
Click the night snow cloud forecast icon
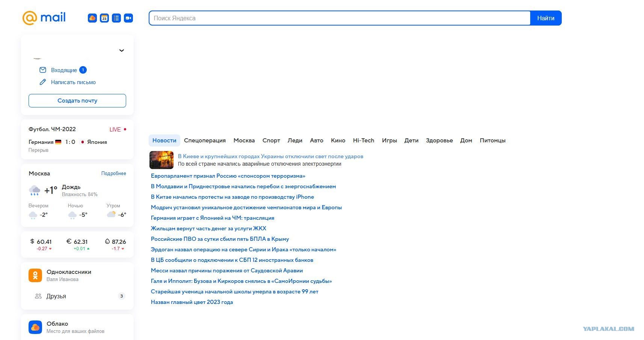pos(72,215)
